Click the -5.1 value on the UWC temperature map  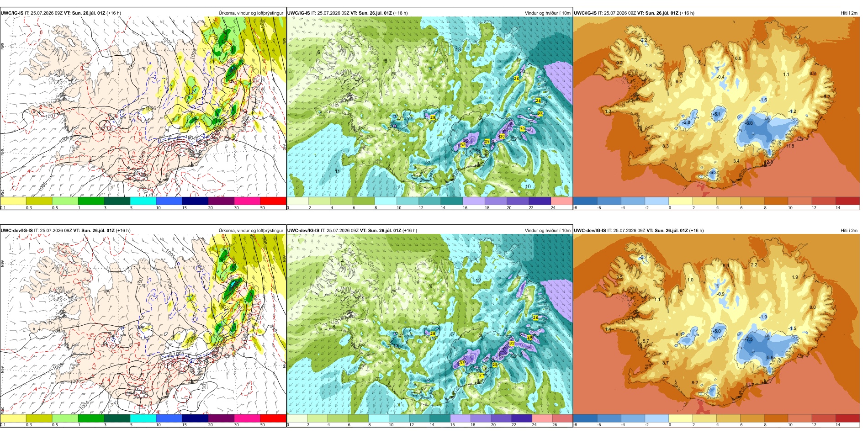pos(717,114)
